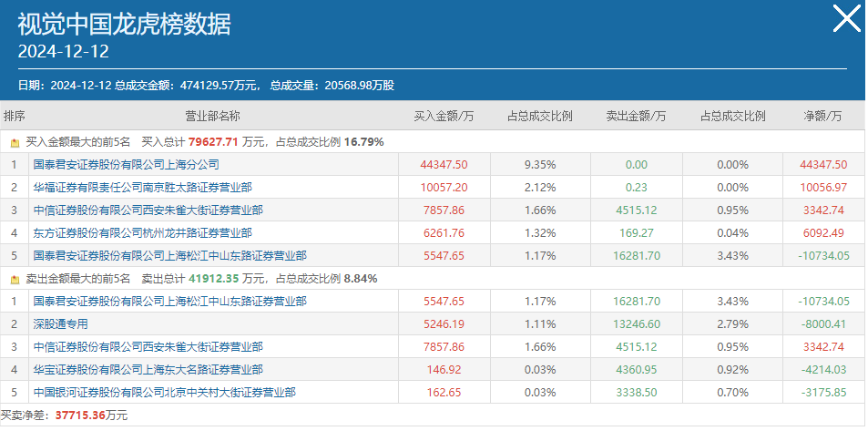Open 东方证券杭州龙井路证券营业部 link
This screenshot has height=431, width=868.
pyautogui.click(x=142, y=232)
